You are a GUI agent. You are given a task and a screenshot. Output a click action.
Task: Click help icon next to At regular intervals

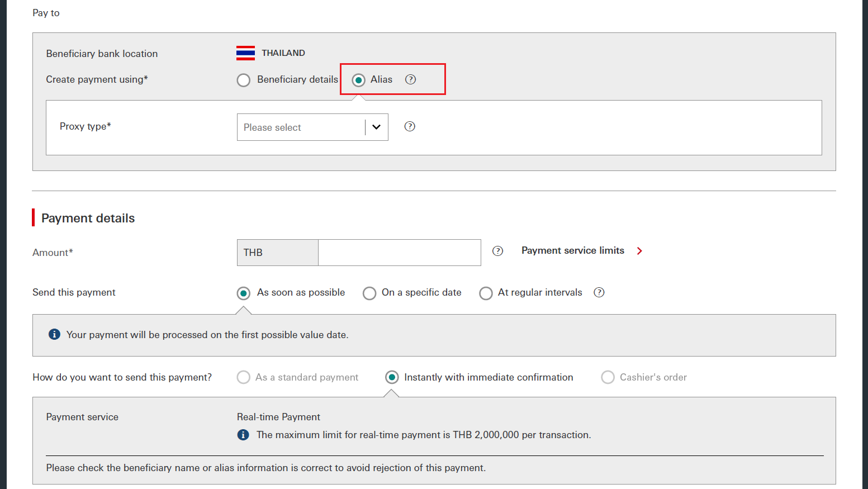coord(599,292)
